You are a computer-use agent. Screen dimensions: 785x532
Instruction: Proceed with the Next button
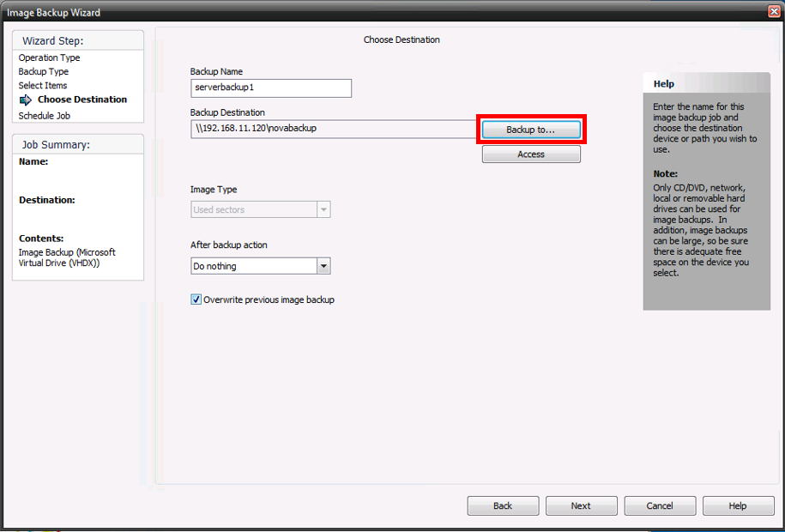(x=581, y=505)
